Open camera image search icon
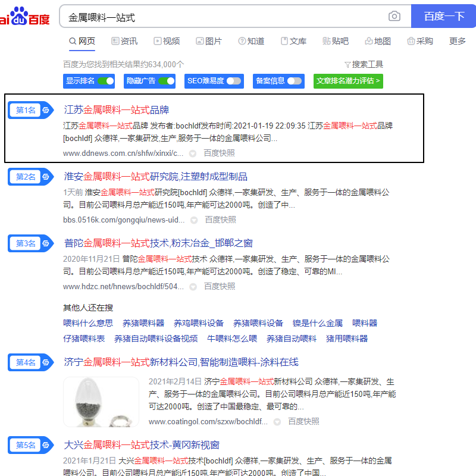The image size is (476, 476). 394,16
